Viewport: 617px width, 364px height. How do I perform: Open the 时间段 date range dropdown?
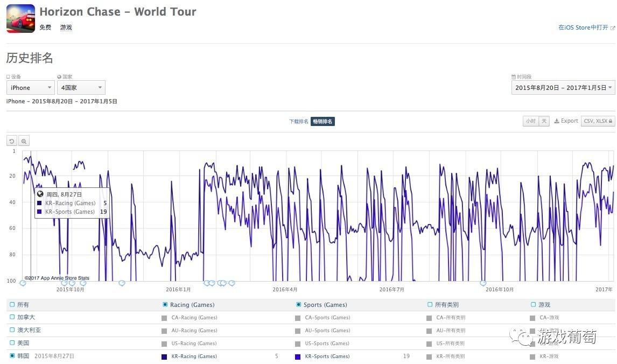(563, 88)
